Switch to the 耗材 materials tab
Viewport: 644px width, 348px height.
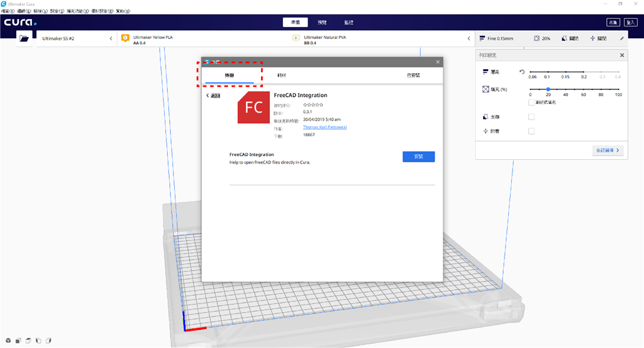pos(281,75)
